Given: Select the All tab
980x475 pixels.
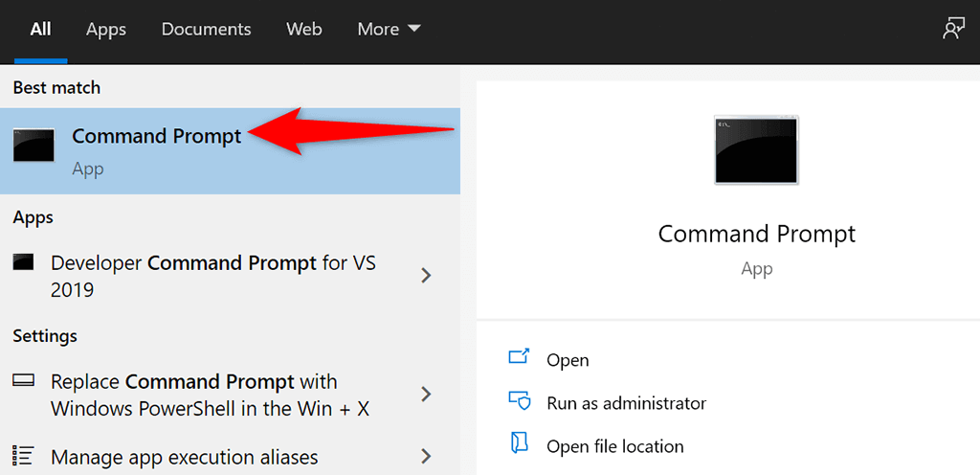Looking at the screenshot, I should [40, 30].
